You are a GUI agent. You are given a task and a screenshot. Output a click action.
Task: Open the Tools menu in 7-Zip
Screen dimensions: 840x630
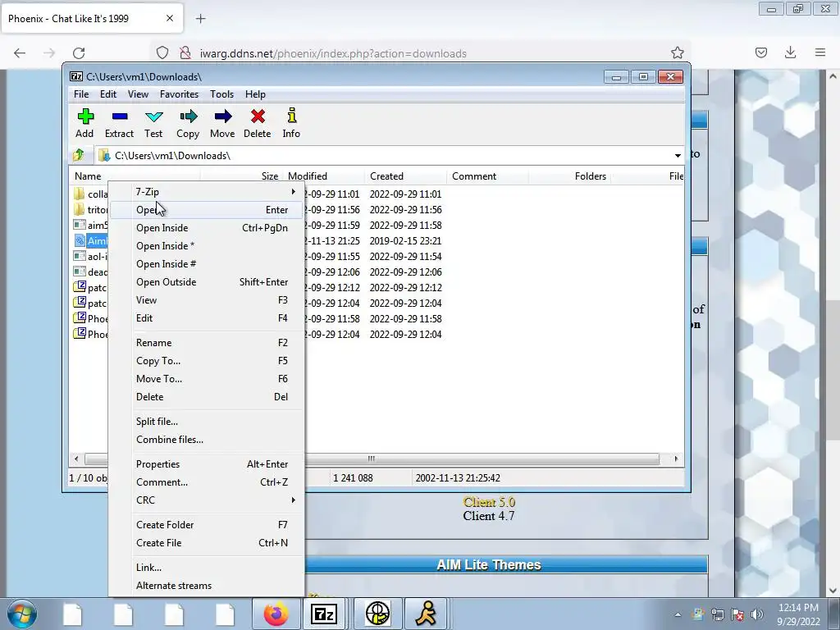click(x=221, y=94)
